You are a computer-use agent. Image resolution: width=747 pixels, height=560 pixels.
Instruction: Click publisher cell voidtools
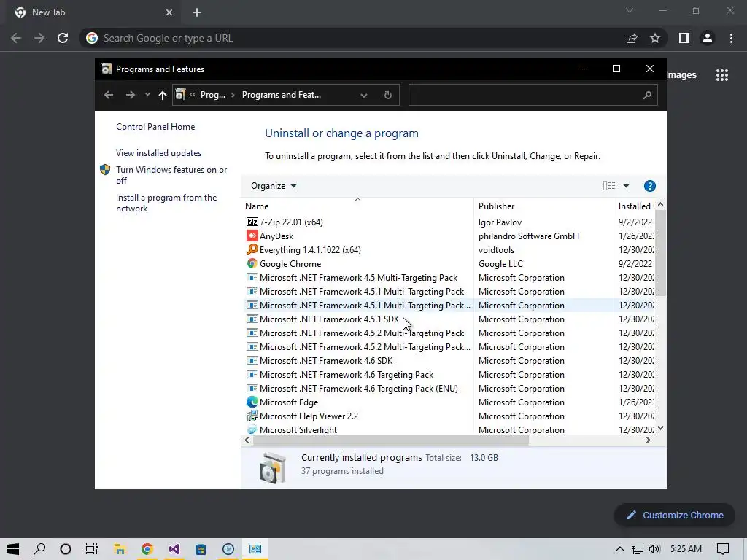point(496,249)
